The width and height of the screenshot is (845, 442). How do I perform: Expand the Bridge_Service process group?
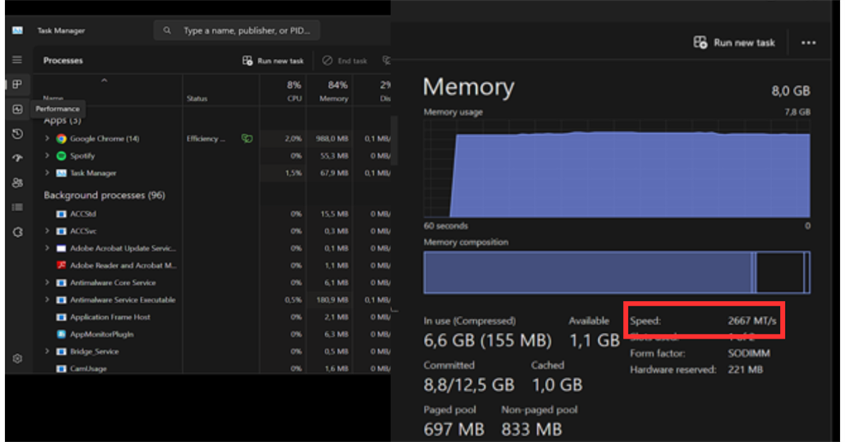pos(47,351)
